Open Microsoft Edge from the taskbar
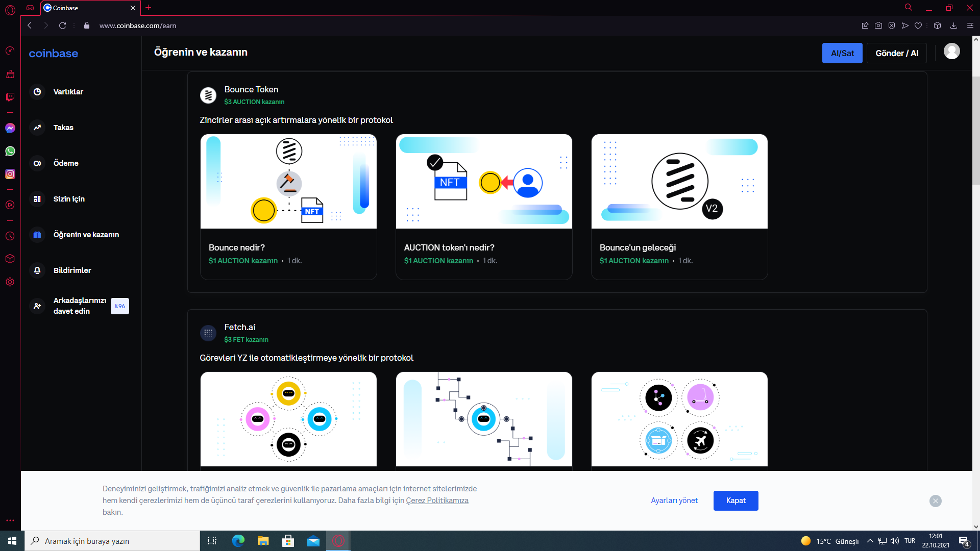The width and height of the screenshot is (980, 551). 238,541
